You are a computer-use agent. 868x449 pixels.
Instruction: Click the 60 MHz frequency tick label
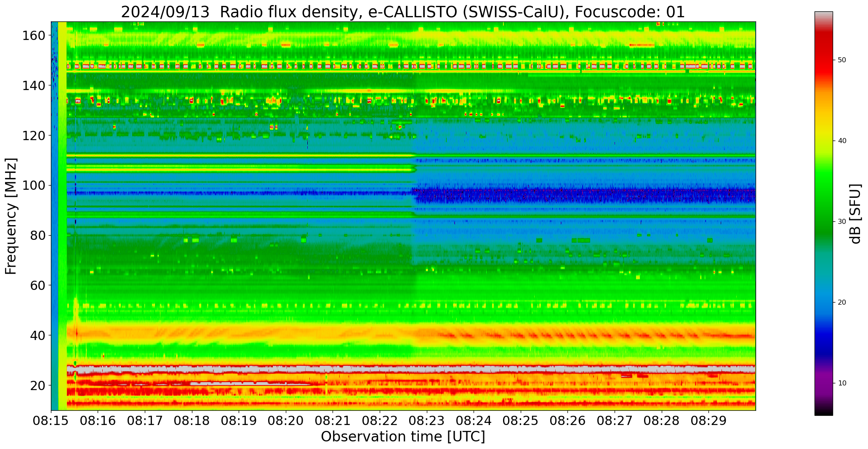coord(37,285)
